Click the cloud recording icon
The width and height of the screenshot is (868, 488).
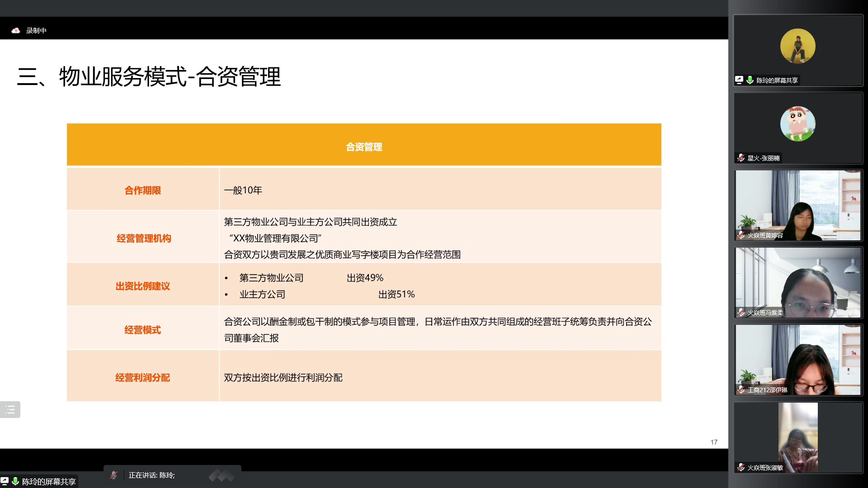16,30
